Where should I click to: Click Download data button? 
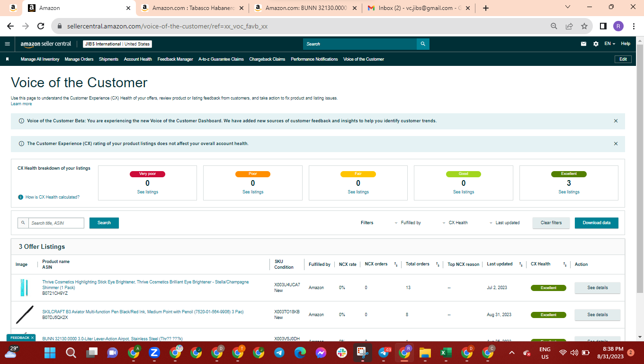(x=597, y=223)
